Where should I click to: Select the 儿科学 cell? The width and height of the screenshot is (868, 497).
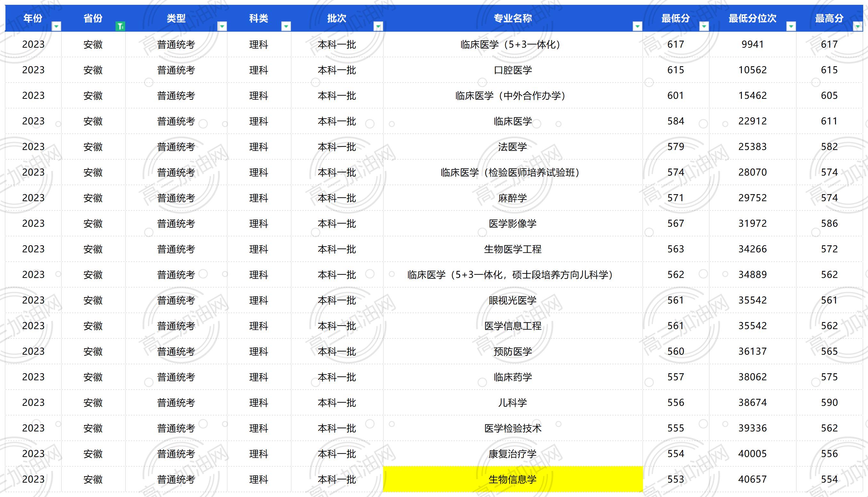tap(513, 403)
